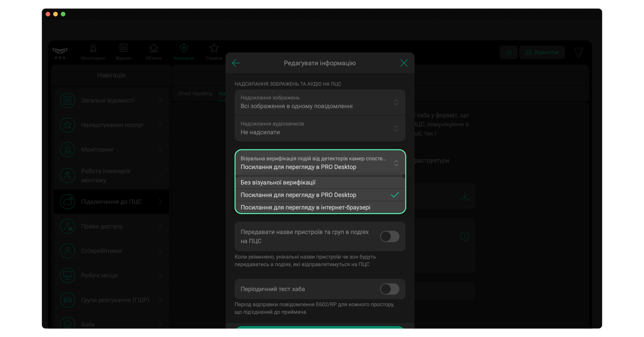644x337 pixels.
Task: Click the back arrow in the dialog header
Action: (x=236, y=63)
